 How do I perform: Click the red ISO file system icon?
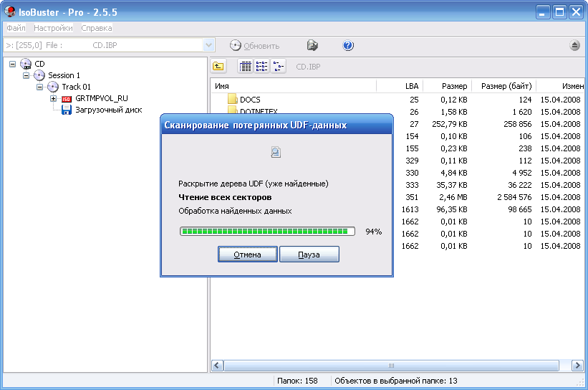[67, 99]
